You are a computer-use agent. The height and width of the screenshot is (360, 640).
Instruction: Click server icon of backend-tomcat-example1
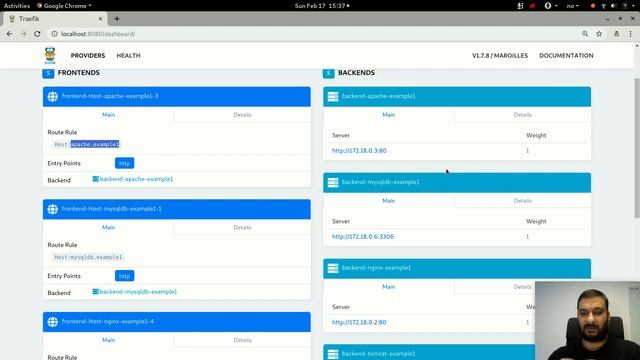click(333, 354)
